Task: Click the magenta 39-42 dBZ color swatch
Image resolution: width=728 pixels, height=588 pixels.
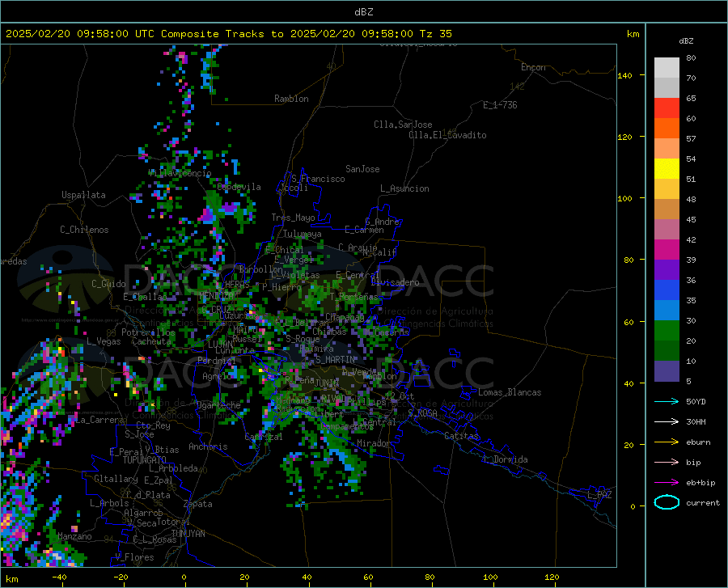Action: 667,250
